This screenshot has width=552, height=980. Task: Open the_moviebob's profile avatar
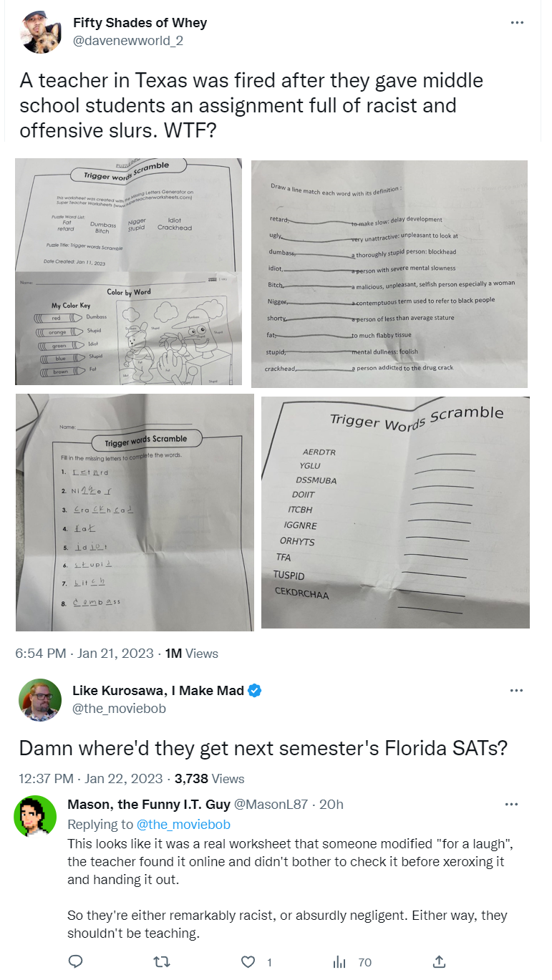click(x=39, y=699)
